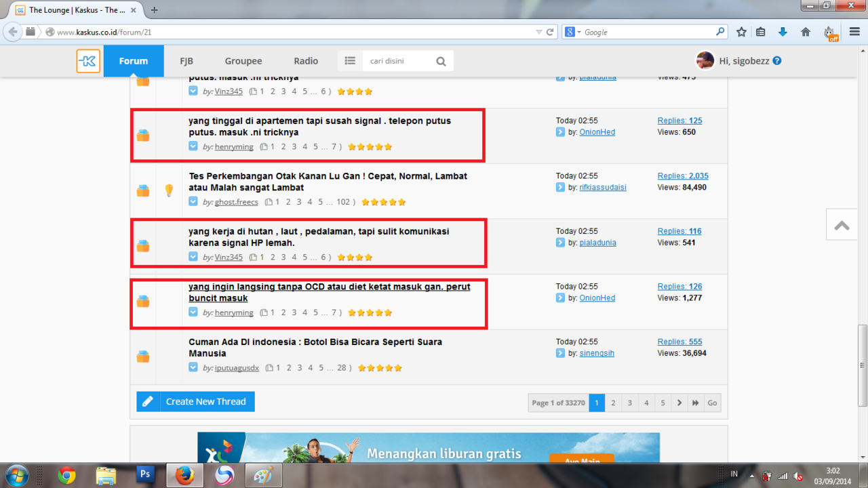Go to last post in pialadunia row

pyautogui.click(x=560, y=243)
